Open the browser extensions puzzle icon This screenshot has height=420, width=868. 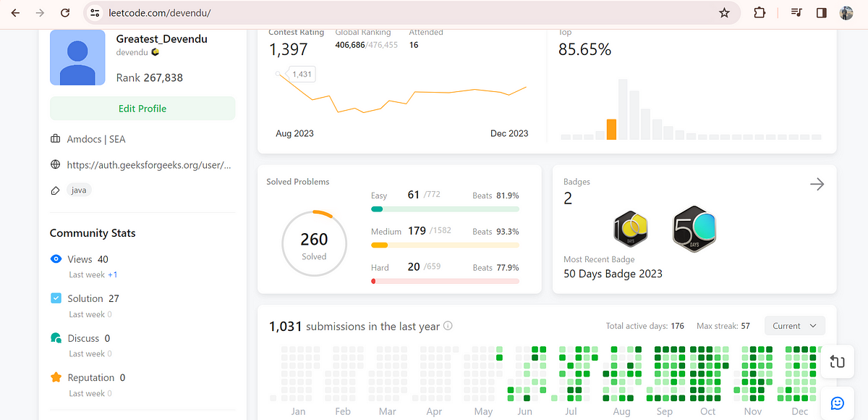(x=759, y=13)
